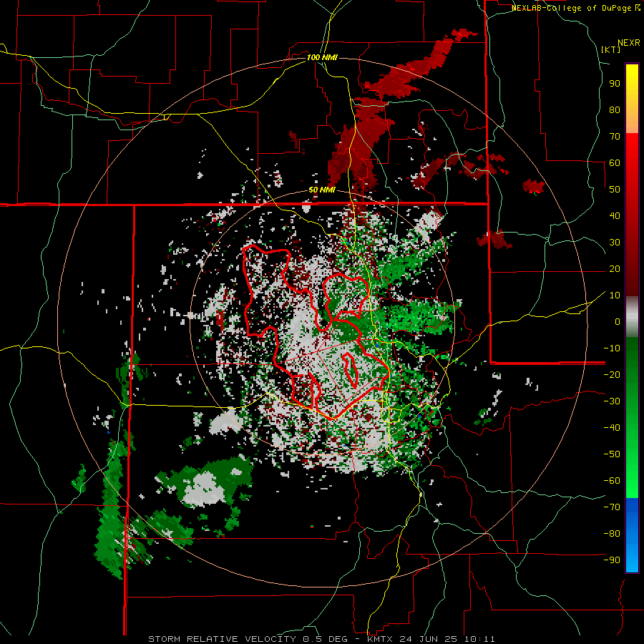Click the -20 value on velocity scale
This screenshot has height=644, width=644.
tap(612, 374)
